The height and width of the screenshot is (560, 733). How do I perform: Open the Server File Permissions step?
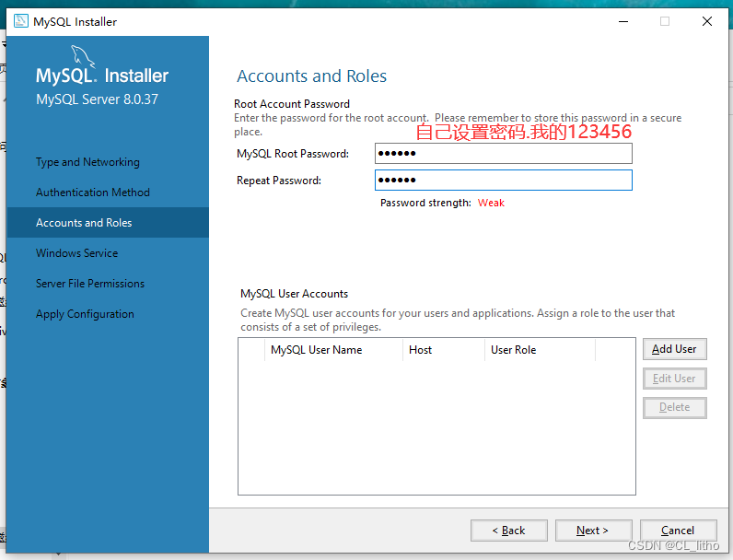(90, 284)
